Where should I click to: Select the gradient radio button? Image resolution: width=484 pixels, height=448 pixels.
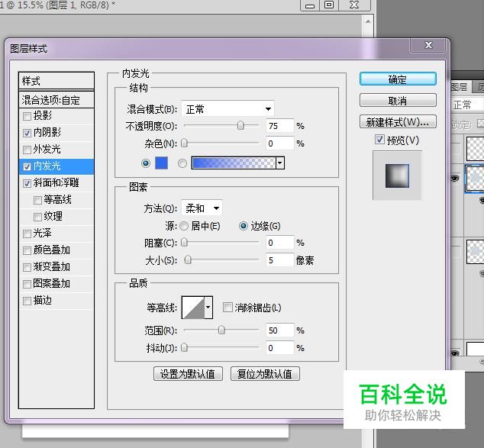pyautogui.click(x=182, y=163)
